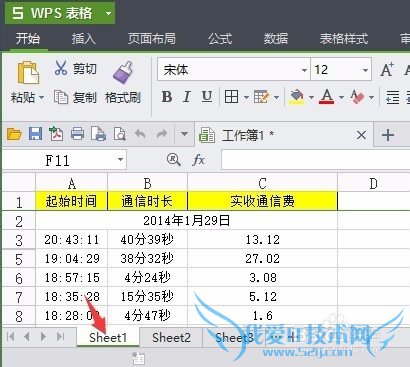Open font size 12 dropdown
The height and width of the screenshot is (367, 410).
click(365, 70)
